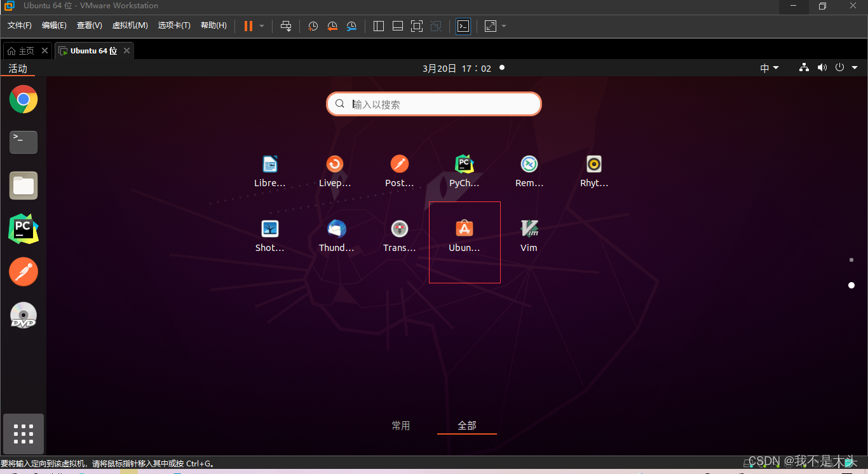Open Shotwell photo manager
868x474 pixels.
(270, 236)
